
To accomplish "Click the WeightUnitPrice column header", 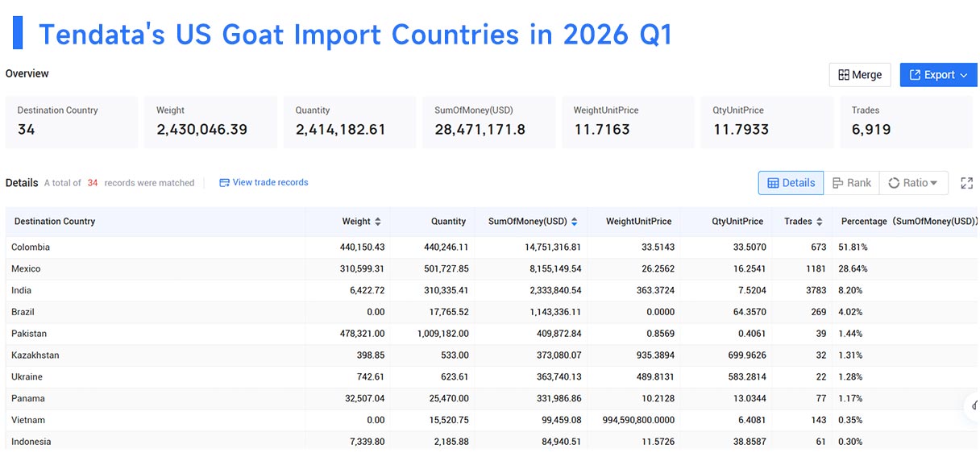I will 640,222.
